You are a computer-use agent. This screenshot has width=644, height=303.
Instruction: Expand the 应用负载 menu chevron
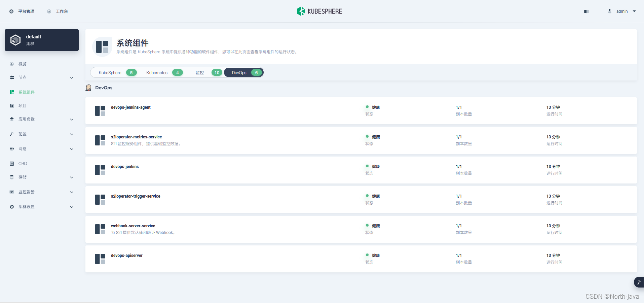pos(72,120)
